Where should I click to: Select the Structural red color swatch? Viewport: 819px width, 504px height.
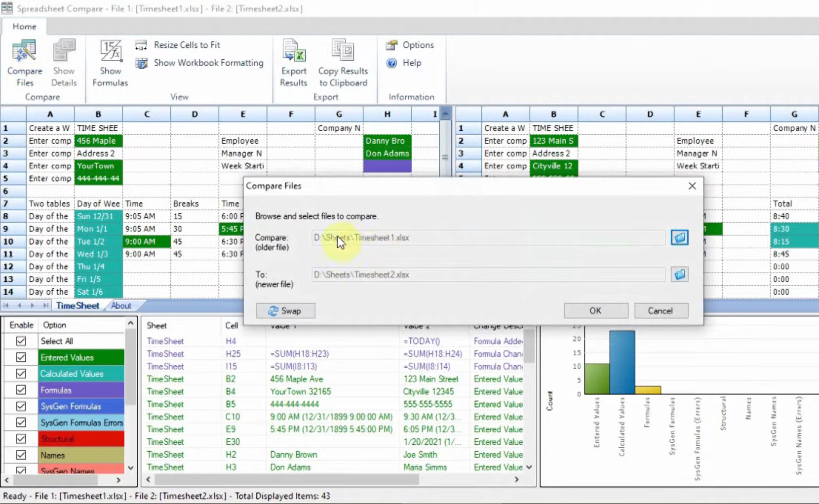coord(81,439)
